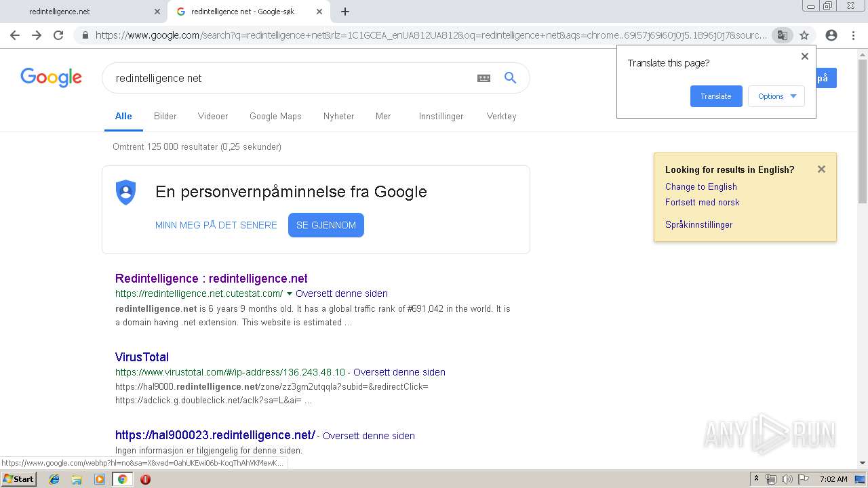Open the Chrome three-dot menu

pyautogui.click(x=853, y=35)
